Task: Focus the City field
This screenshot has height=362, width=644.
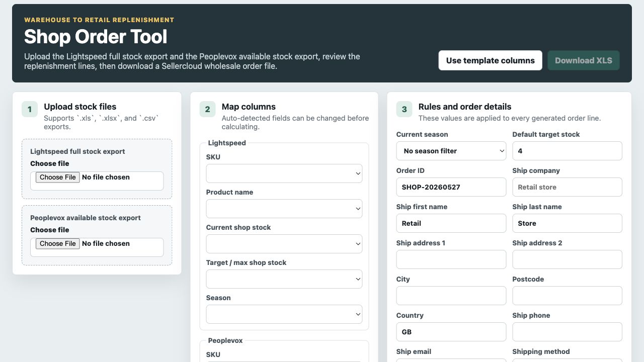Action: (x=451, y=296)
